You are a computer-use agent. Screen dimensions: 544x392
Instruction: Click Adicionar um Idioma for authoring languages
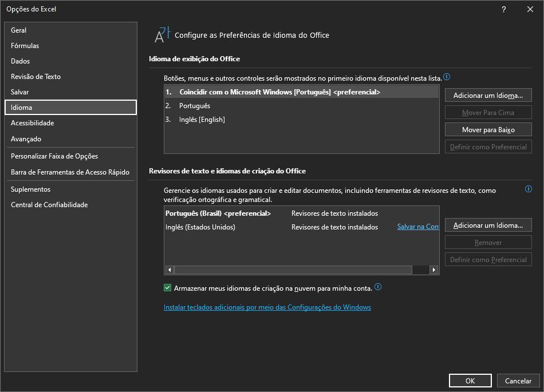pyautogui.click(x=488, y=225)
